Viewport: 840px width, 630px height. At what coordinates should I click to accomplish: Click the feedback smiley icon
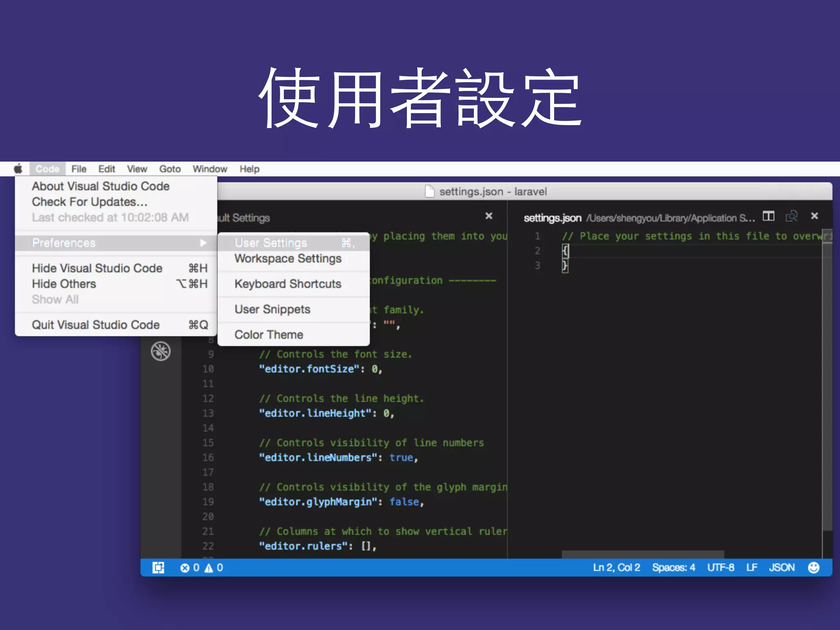pyautogui.click(x=814, y=567)
